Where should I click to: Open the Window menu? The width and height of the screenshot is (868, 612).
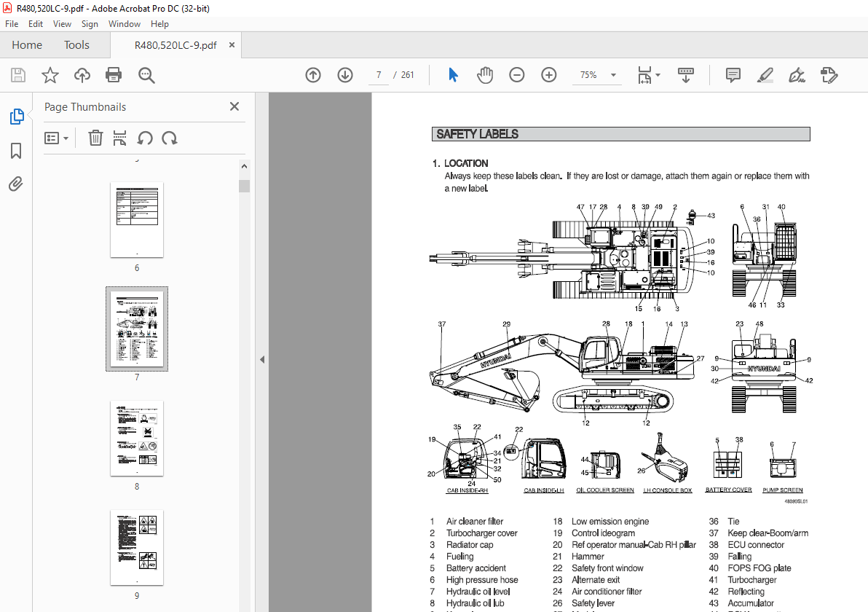point(124,24)
